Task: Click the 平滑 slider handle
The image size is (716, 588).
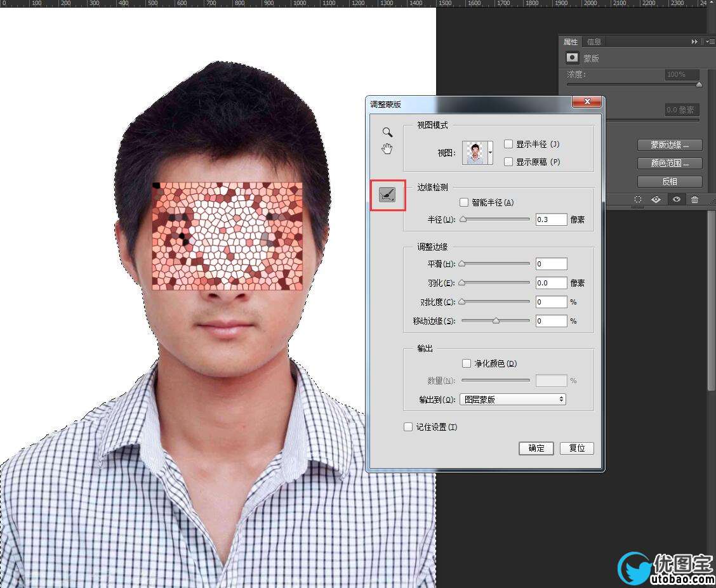Action: pos(462,264)
